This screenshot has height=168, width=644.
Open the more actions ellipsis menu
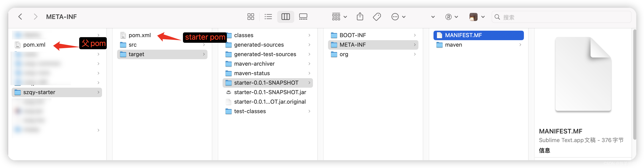398,17
